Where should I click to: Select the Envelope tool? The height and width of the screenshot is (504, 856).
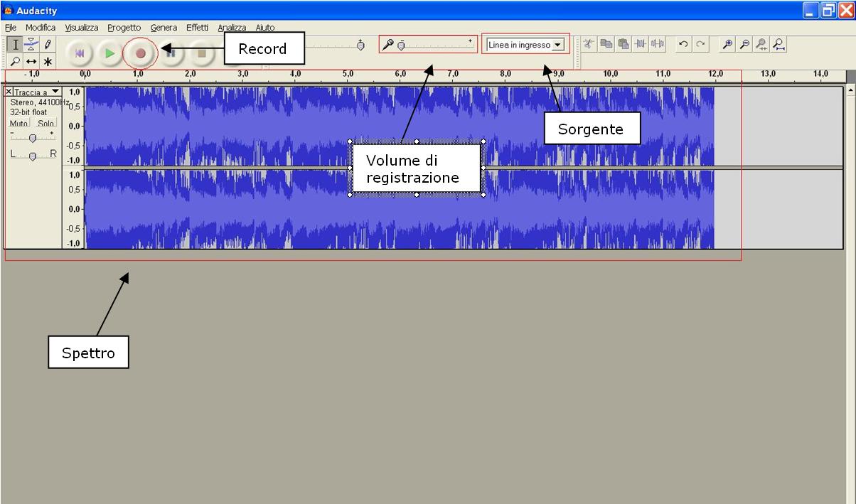click(32, 45)
